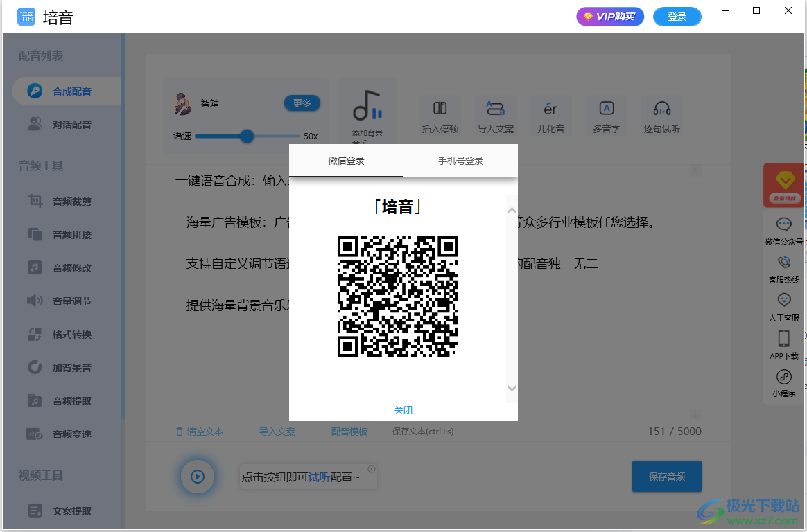Minimize the 培音 window

pyautogui.click(x=725, y=11)
